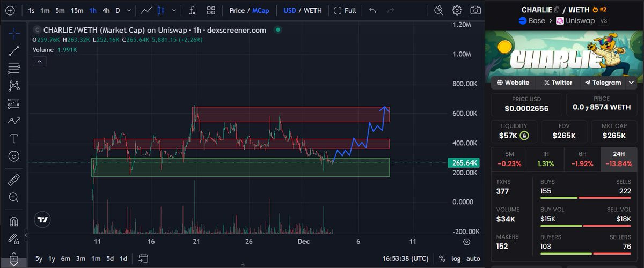This screenshot has height=268, width=644.
Task: Take a snapshot with the camera icon
Action: click(475, 10)
